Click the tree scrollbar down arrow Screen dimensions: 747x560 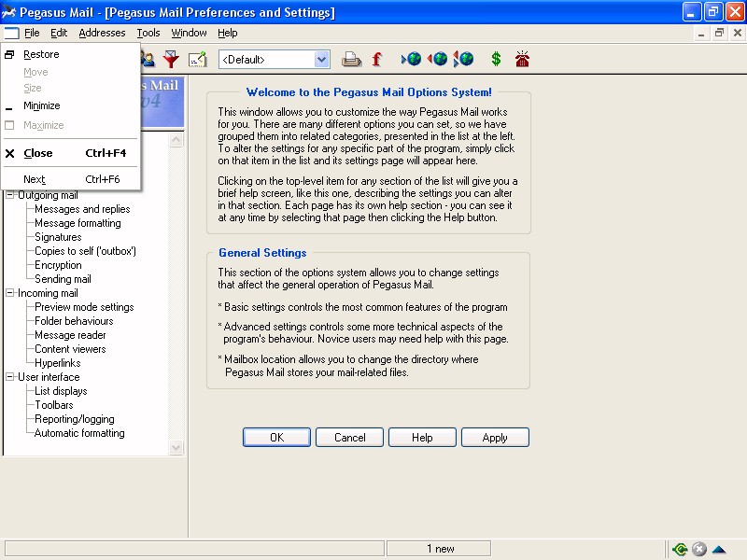click(x=176, y=448)
